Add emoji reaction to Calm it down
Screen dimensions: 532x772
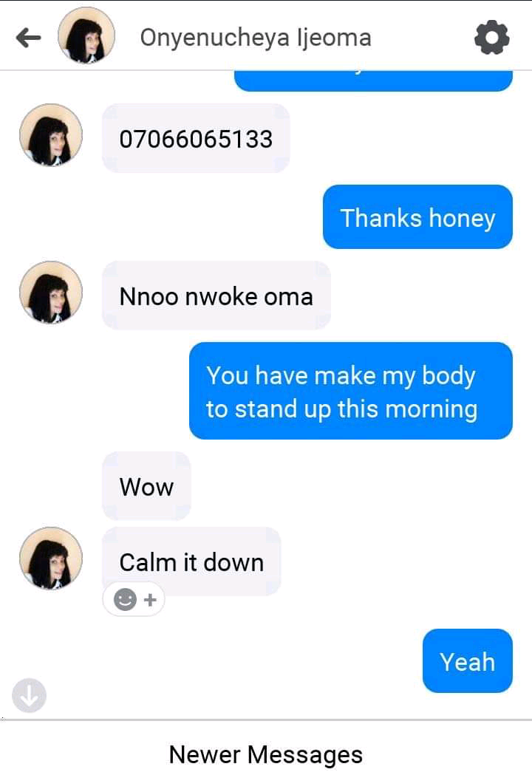tap(134, 599)
